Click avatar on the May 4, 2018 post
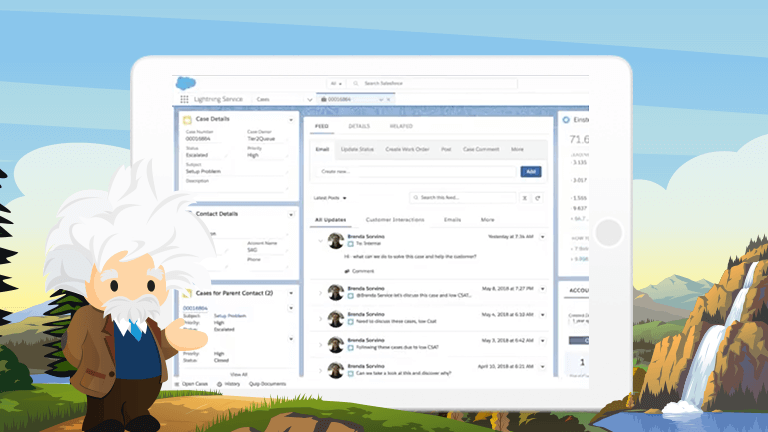The height and width of the screenshot is (432, 768). [x=336, y=318]
